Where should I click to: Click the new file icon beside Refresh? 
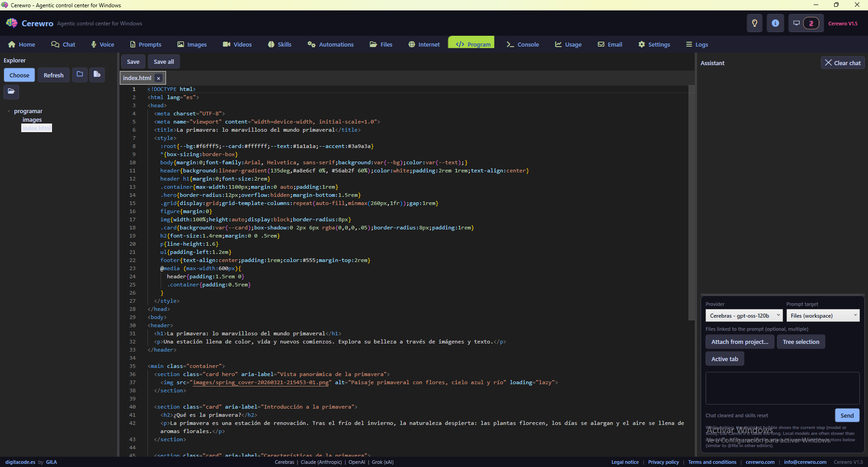[97, 75]
